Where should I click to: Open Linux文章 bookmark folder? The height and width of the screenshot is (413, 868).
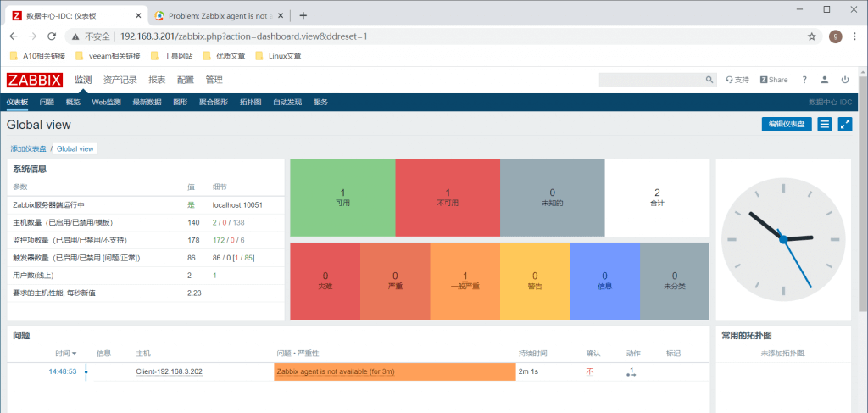pos(278,56)
